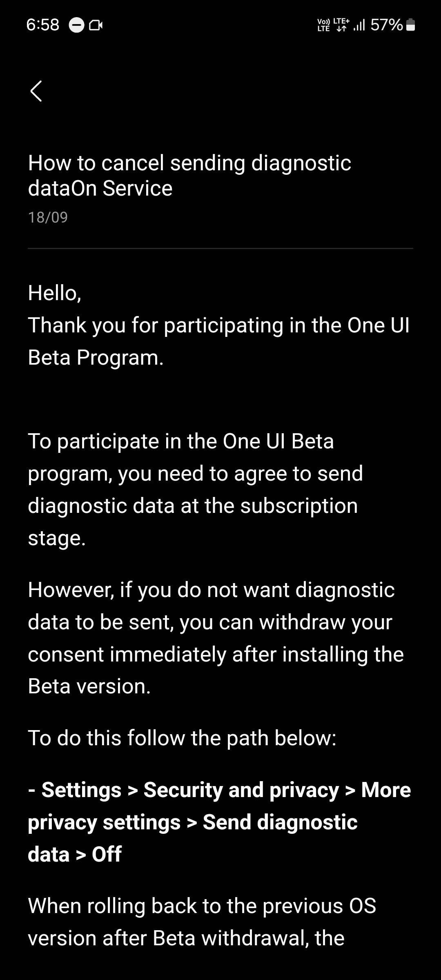Tap the signal strength bars icon

click(359, 25)
